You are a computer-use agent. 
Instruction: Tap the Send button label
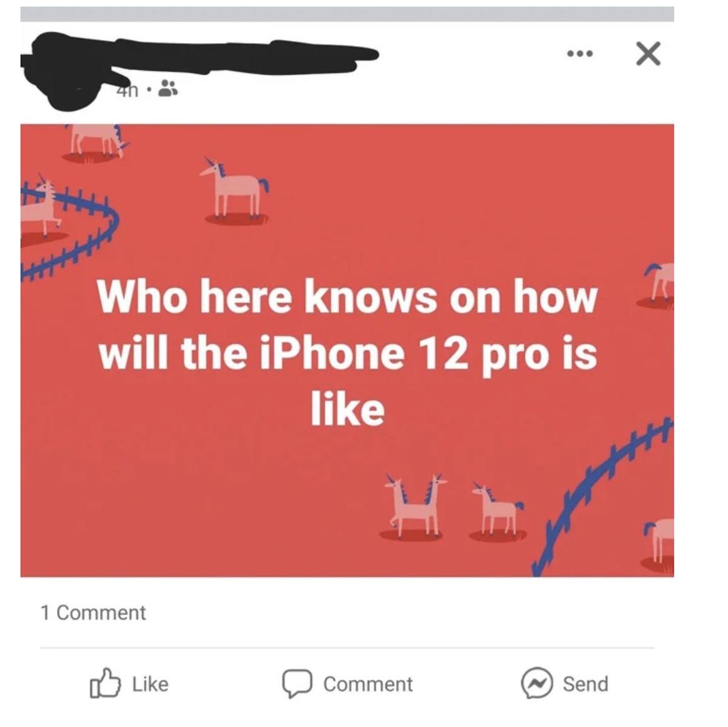[585, 684]
